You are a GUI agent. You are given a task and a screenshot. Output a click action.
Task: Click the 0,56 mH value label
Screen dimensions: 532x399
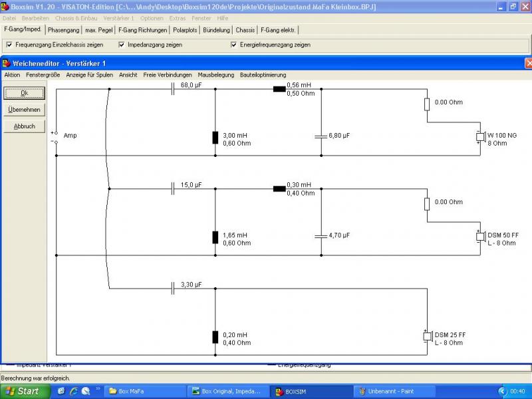click(299, 85)
